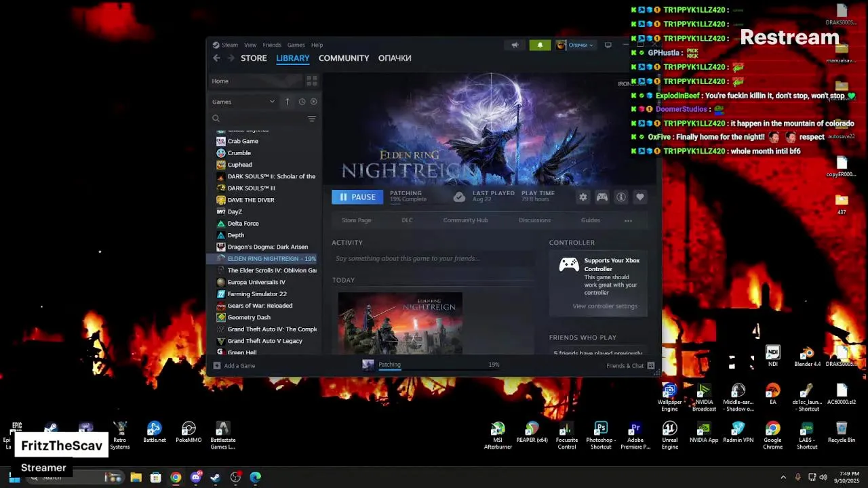The height and width of the screenshot is (488, 868).
Task: Select Delta Force in library list
Action: coord(243,224)
